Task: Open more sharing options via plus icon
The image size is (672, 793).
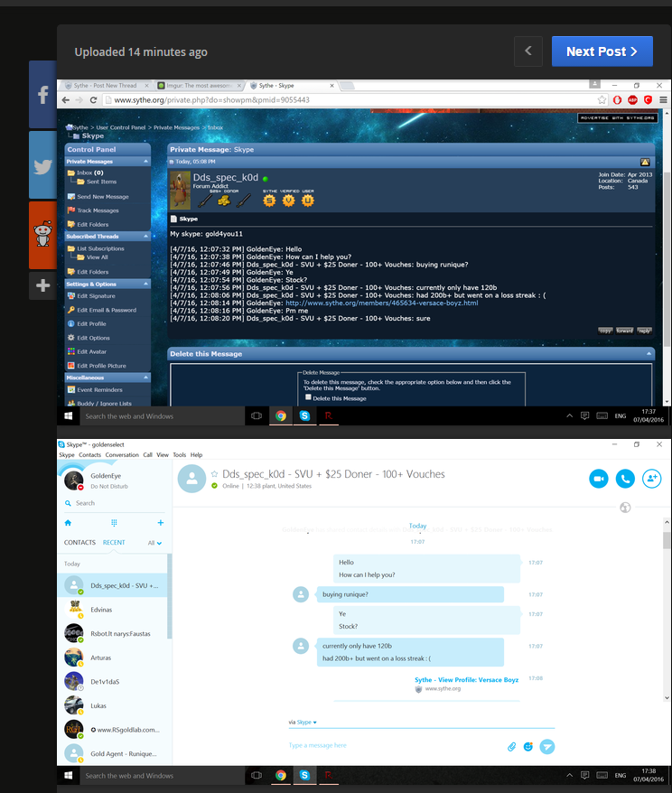Action: (x=43, y=285)
